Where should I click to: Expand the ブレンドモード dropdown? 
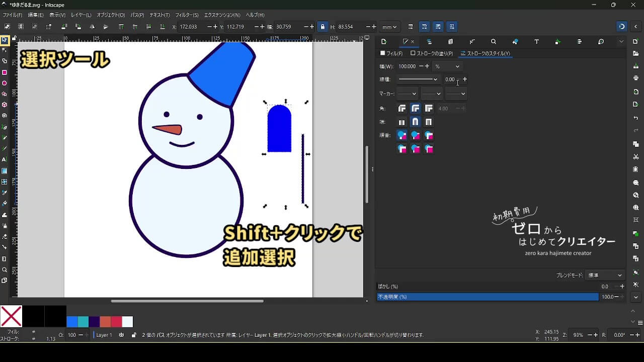pyautogui.click(x=605, y=276)
